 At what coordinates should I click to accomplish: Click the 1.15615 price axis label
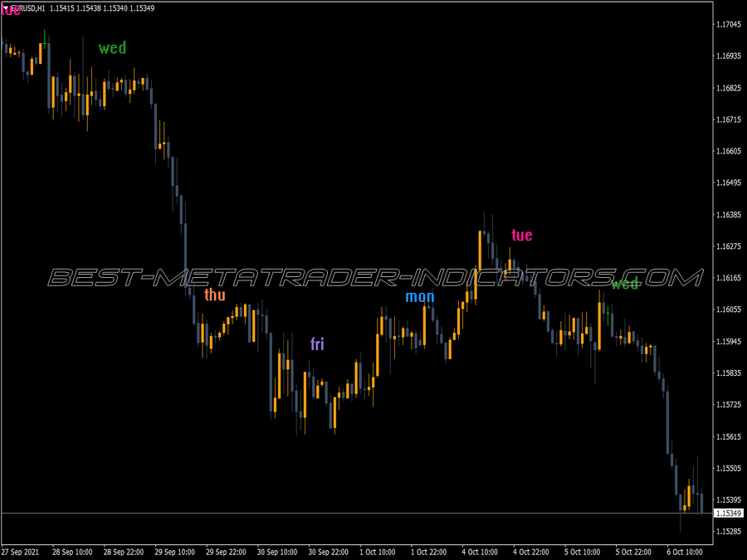729,436
